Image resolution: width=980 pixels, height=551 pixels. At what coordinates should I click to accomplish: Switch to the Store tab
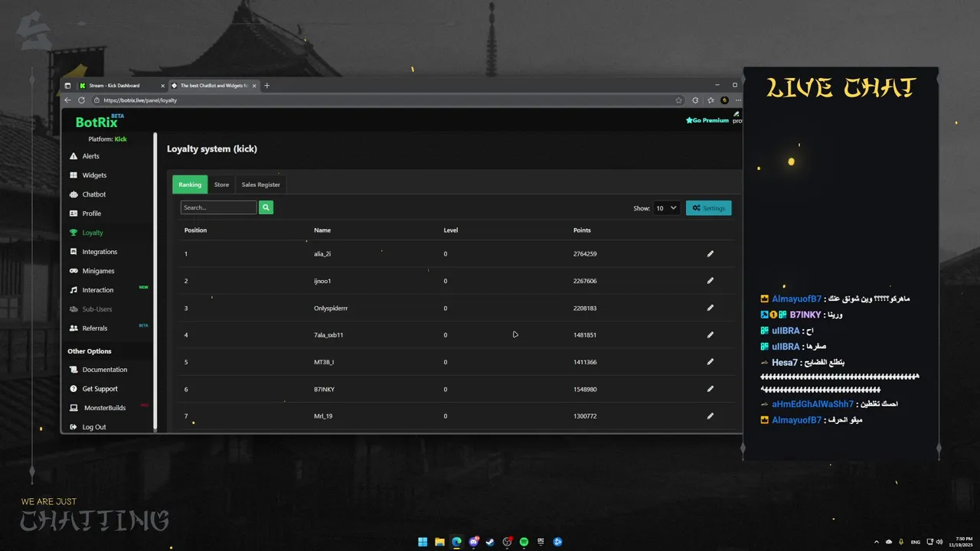click(x=221, y=184)
